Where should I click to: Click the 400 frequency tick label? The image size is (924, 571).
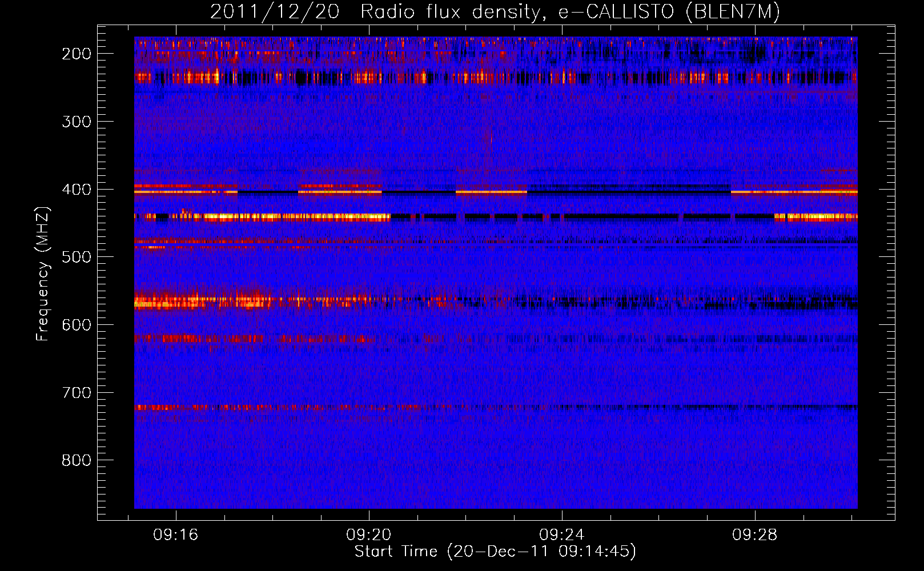[x=77, y=190]
